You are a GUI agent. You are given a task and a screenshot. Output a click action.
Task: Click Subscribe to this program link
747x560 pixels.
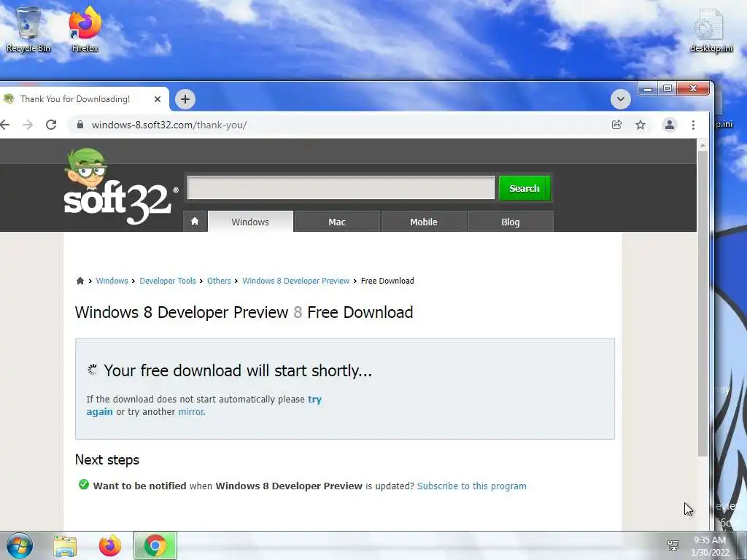click(472, 486)
